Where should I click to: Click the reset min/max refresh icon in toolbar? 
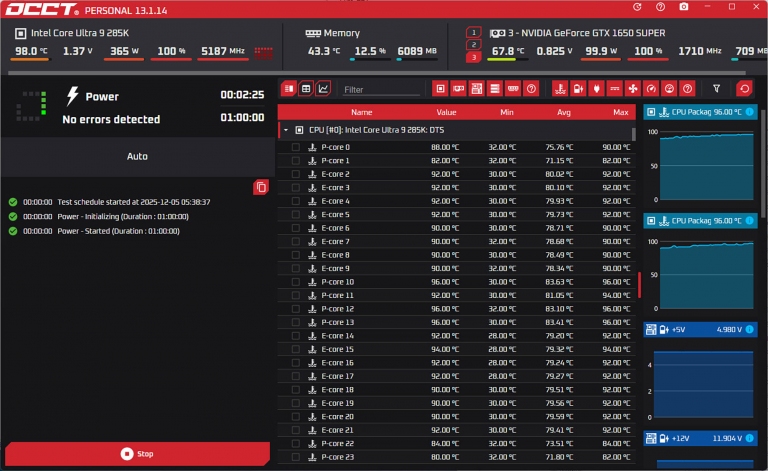click(743, 89)
